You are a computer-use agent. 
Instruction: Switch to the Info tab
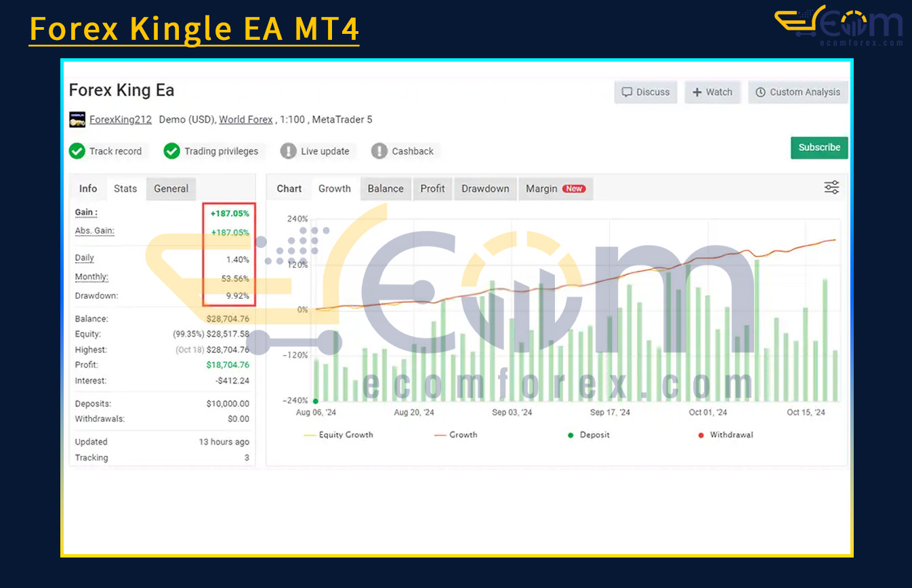click(88, 189)
